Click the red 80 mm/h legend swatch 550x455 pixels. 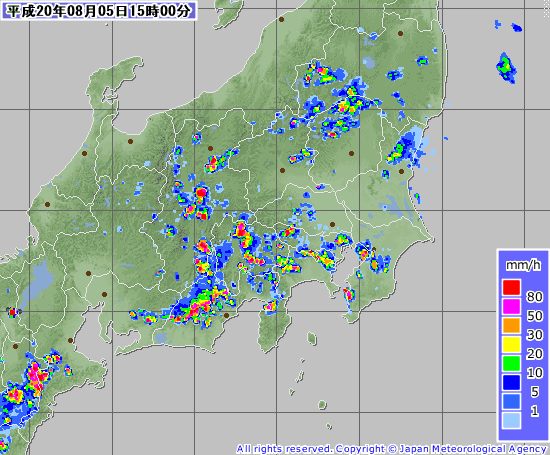click(x=511, y=287)
